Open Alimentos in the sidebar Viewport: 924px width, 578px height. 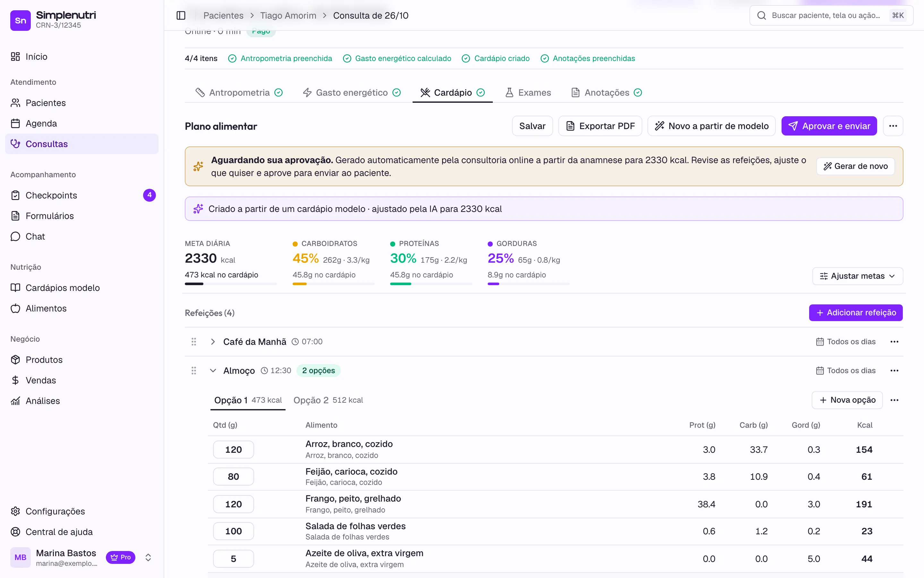(x=82, y=308)
